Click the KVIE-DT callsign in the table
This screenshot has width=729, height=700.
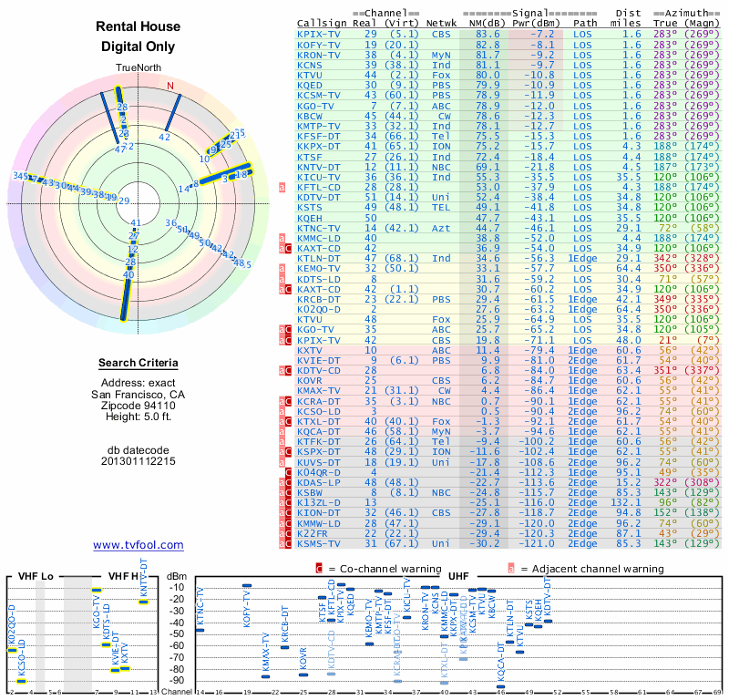point(318,360)
